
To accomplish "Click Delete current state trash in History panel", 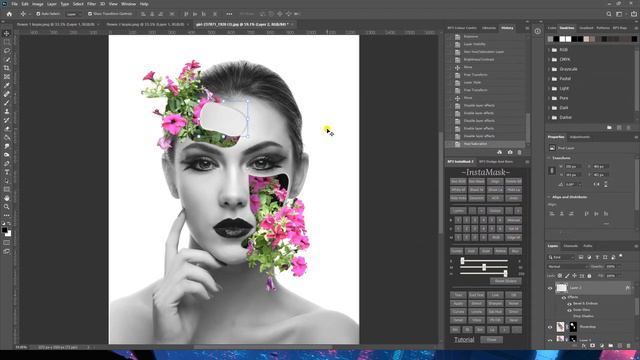I will 520,152.
